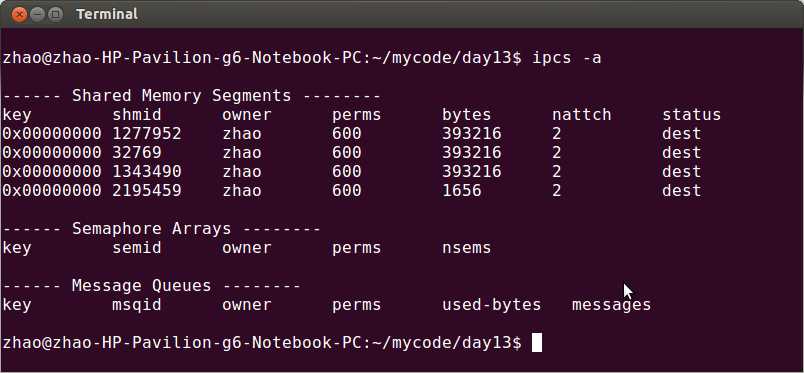
Task: Click shmid value 32769
Action: tap(137, 153)
